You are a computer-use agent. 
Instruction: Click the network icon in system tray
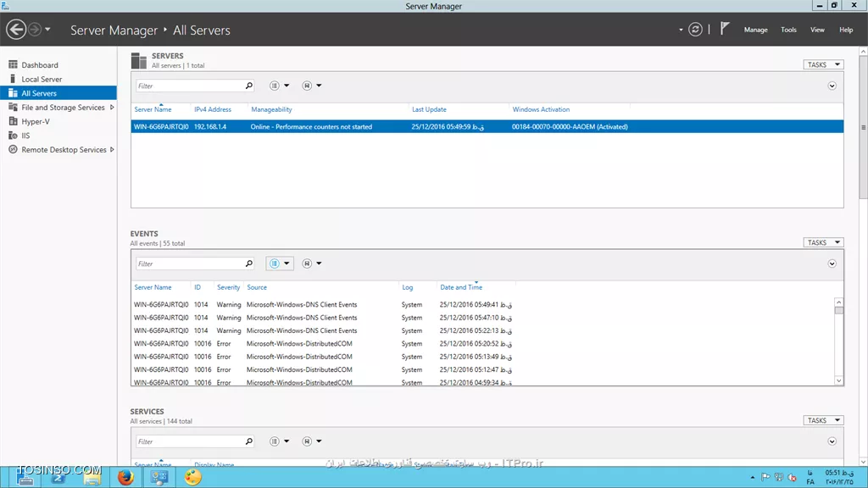point(779,478)
